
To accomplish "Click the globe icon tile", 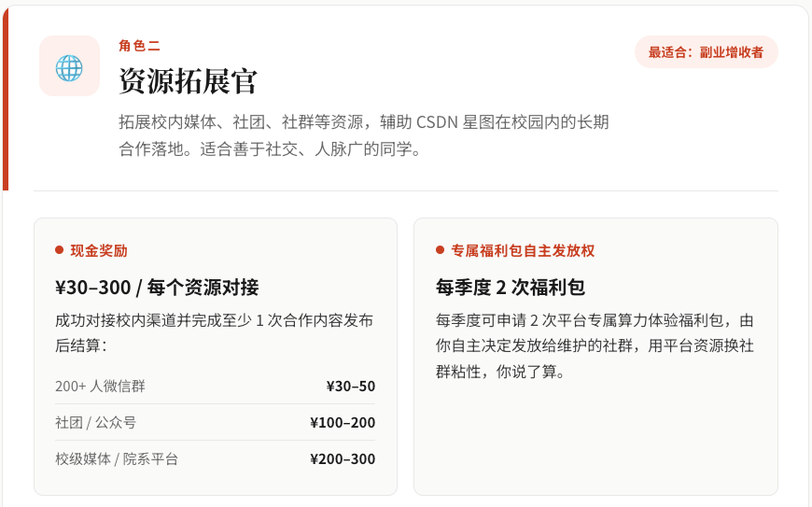I will pos(69,65).
